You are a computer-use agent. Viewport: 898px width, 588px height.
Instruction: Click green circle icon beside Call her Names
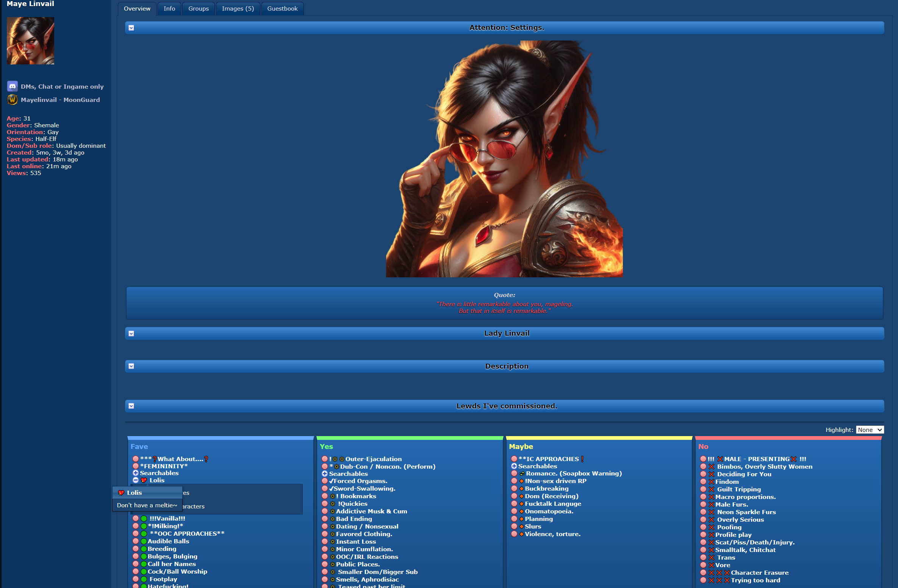point(144,564)
